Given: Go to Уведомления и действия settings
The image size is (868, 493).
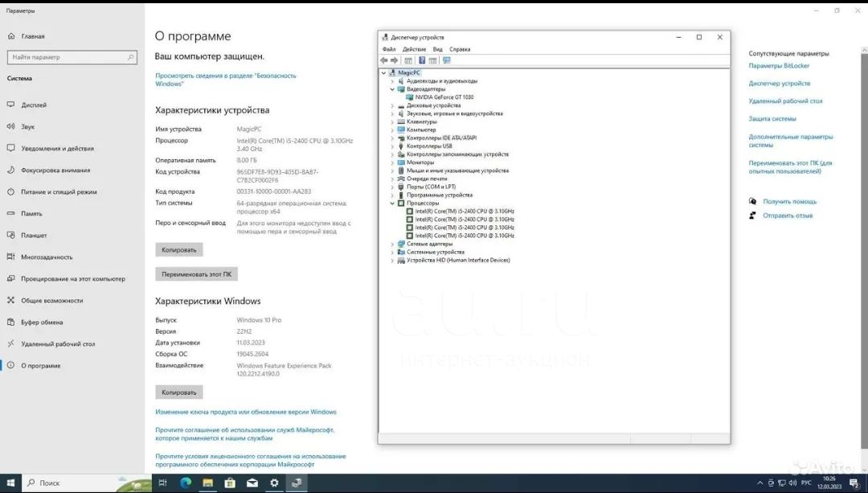Looking at the screenshot, I should (58, 149).
